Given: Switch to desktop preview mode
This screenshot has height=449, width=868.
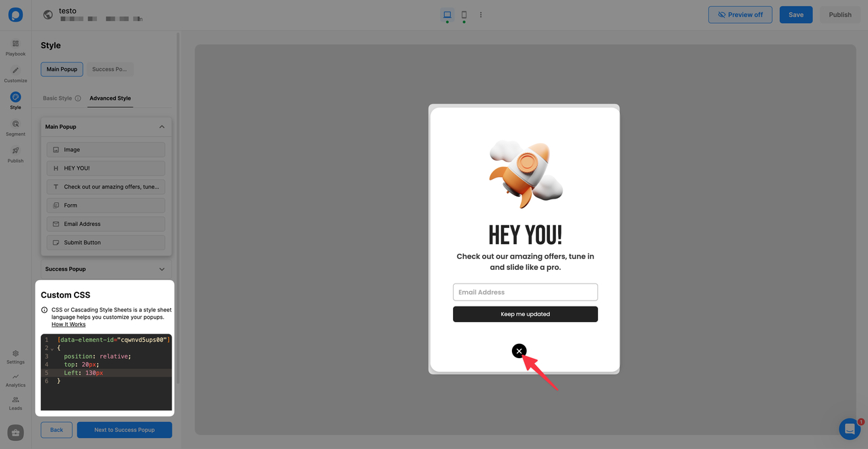Looking at the screenshot, I should point(447,14).
